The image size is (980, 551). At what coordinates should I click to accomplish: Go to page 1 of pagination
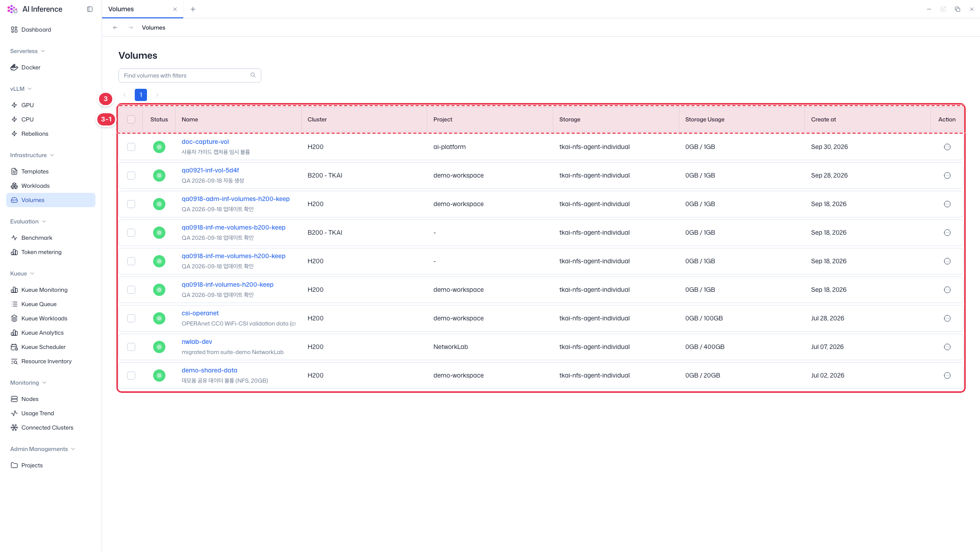pyautogui.click(x=141, y=95)
